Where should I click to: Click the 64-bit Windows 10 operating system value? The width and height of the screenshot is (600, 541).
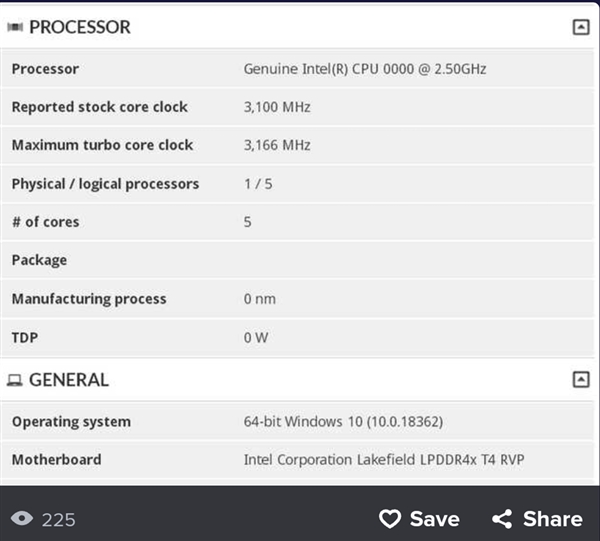(343, 421)
